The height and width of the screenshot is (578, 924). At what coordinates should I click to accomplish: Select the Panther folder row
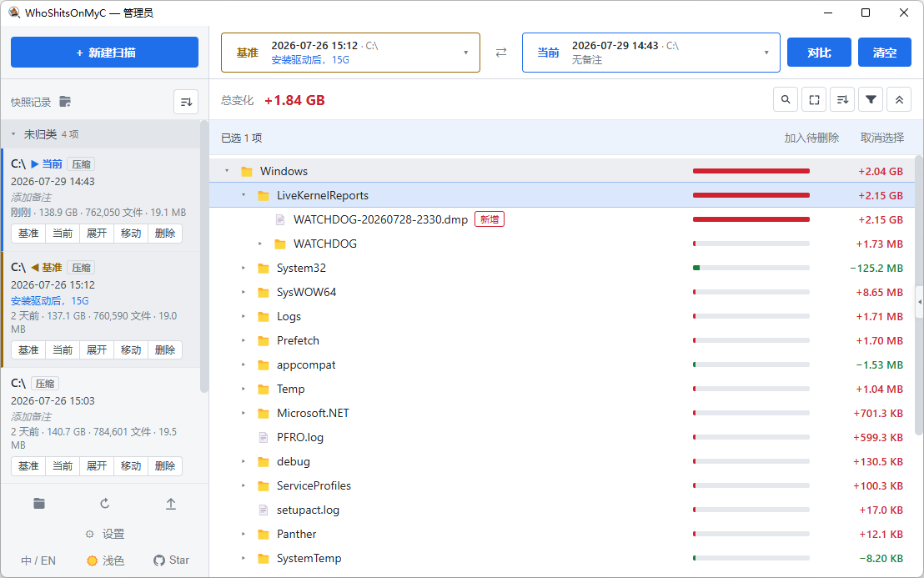coord(561,534)
